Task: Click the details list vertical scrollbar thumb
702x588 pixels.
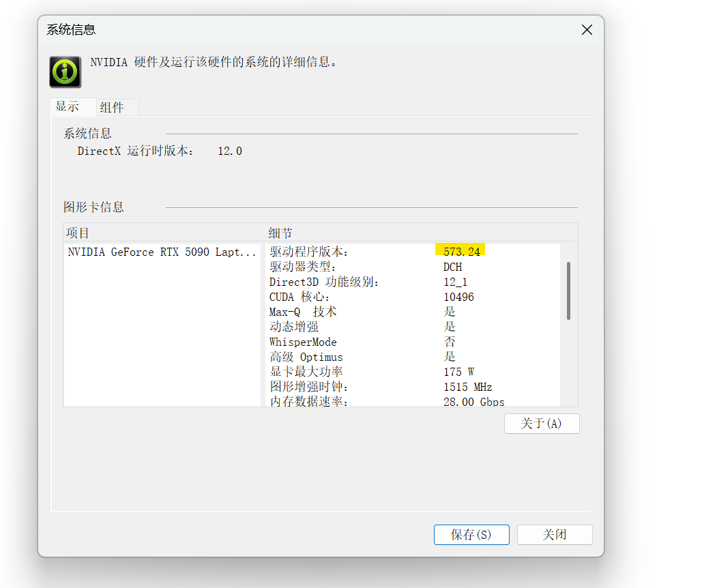Action: coord(568,291)
